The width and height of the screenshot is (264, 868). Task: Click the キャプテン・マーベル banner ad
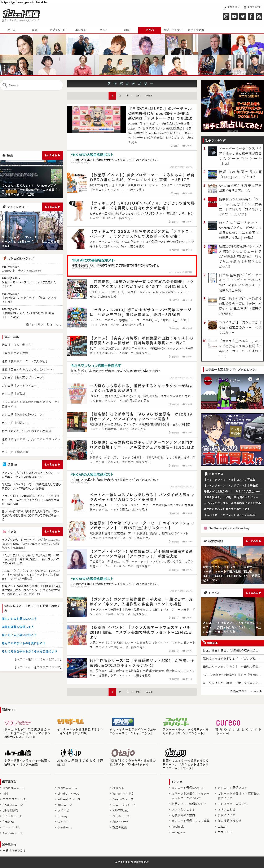tap(232, 106)
